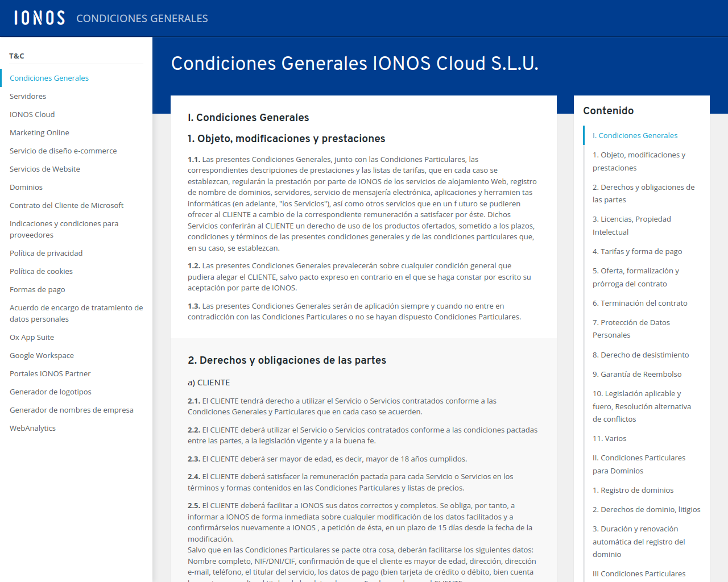Jump to I. Condiciones Generales in Contenido
The image size is (728, 582).
pos(635,135)
